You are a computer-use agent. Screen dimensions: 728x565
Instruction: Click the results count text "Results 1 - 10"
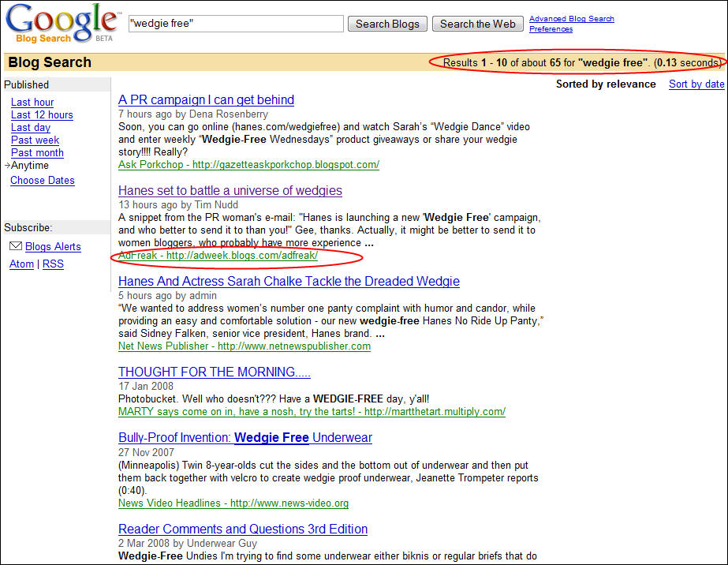click(475, 62)
